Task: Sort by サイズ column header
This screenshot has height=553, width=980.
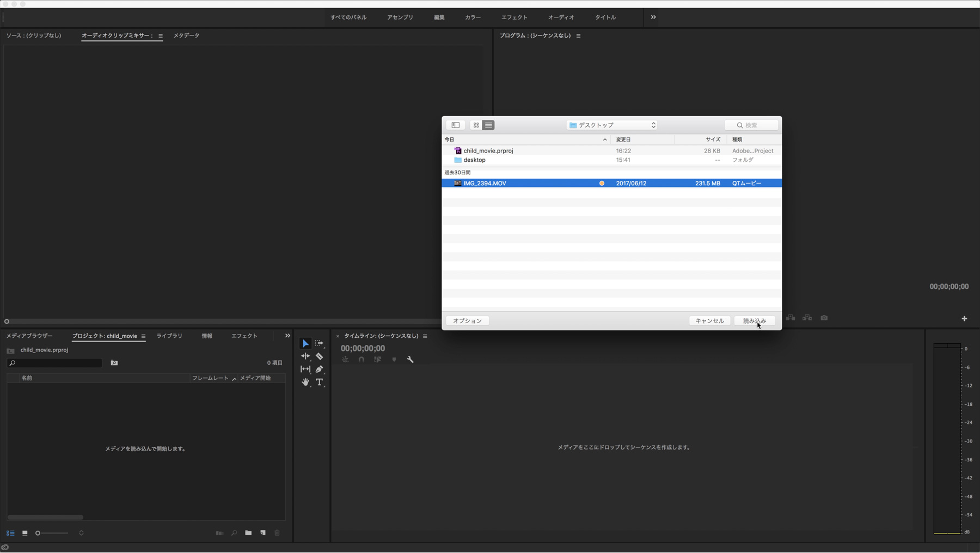Action: pyautogui.click(x=701, y=139)
